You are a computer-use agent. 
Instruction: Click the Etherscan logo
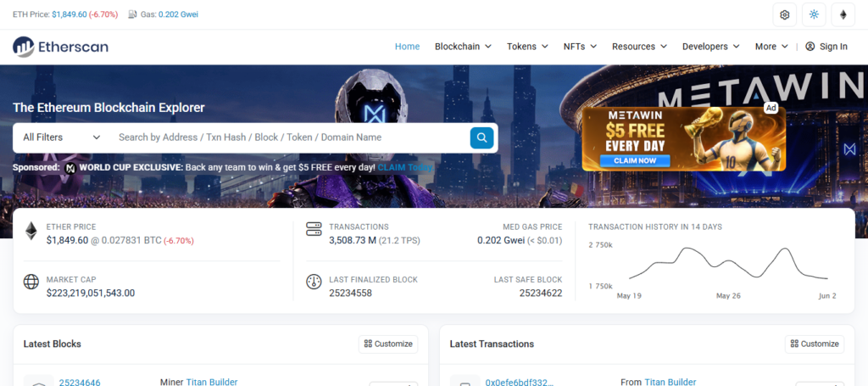pyautogui.click(x=60, y=47)
